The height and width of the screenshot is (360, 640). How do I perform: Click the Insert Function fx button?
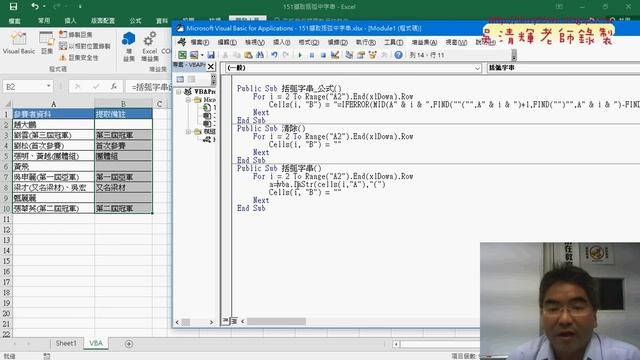(x=114, y=87)
